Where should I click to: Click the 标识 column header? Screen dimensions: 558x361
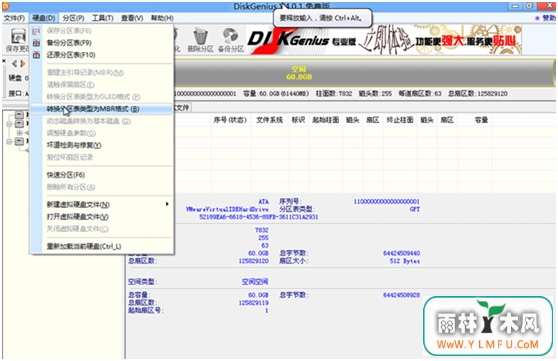pyautogui.click(x=298, y=120)
